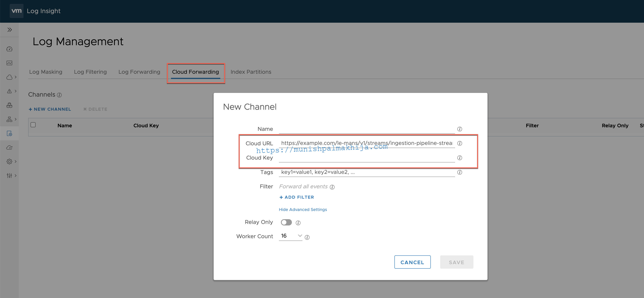Focus the Tags input field

point(367,172)
